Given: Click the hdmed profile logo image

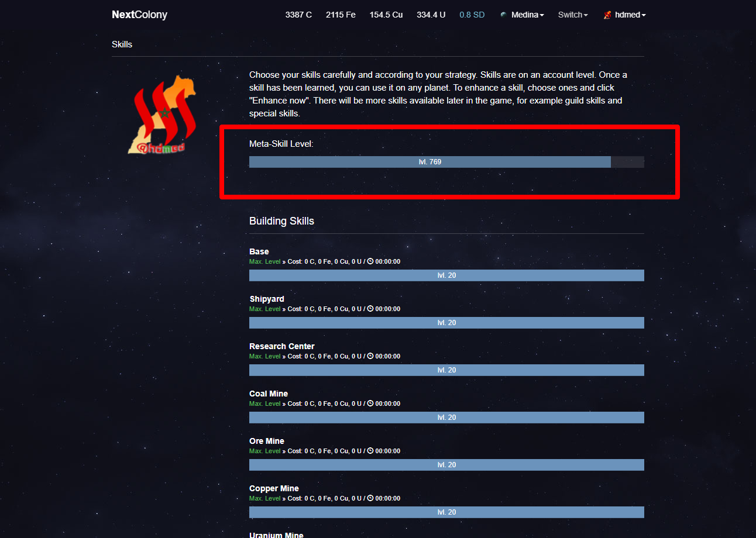Looking at the screenshot, I should pyautogui.click(x=162, y=115).
